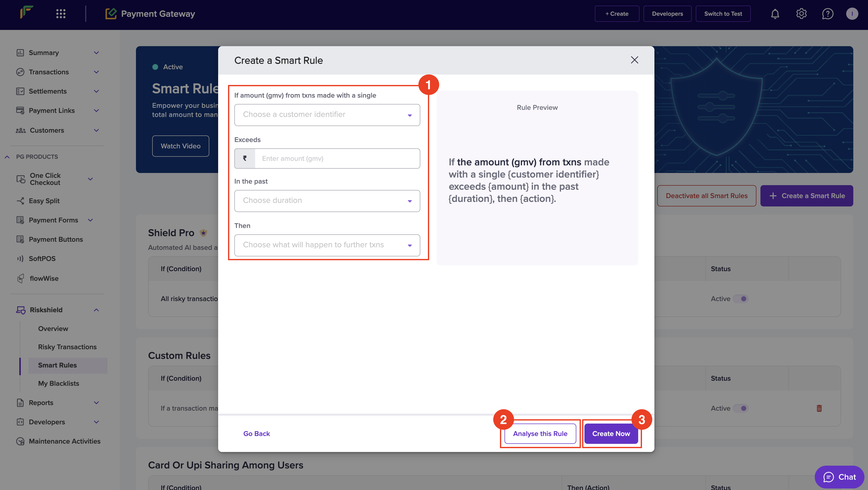Click the help question mark icon
Image resolution: width=868 pixels, height=490 pixels.
[828, 14]
